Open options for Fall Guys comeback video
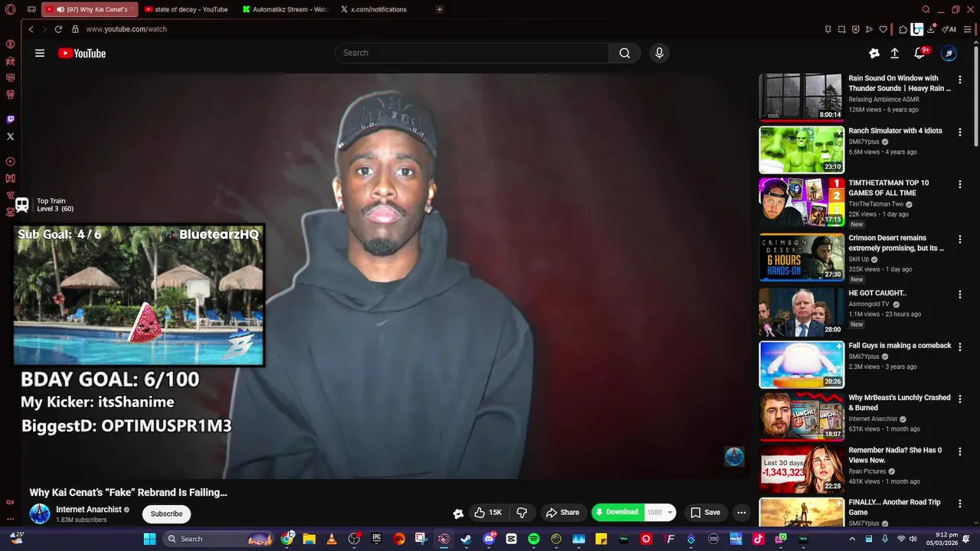The image size is (980, 551). pyautogui.click(x=960, y=347)
